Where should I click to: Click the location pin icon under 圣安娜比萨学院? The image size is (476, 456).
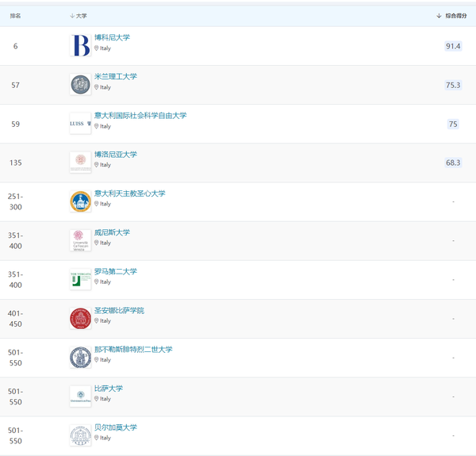[x=96, y=320]
